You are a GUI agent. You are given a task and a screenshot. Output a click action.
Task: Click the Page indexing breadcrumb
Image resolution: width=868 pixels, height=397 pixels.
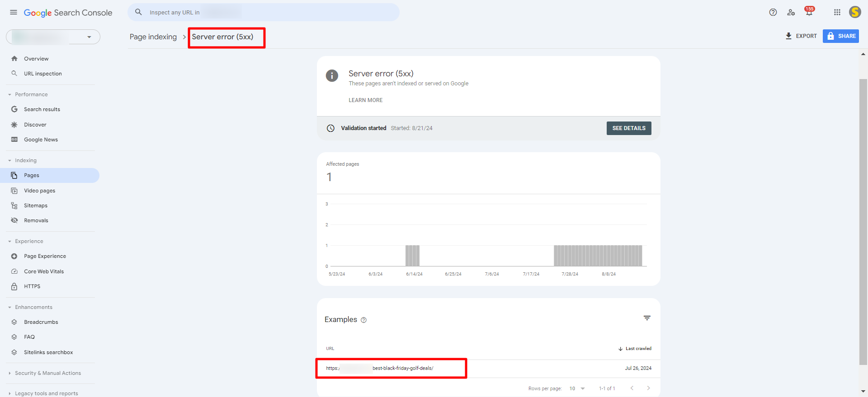pos(153,37)
